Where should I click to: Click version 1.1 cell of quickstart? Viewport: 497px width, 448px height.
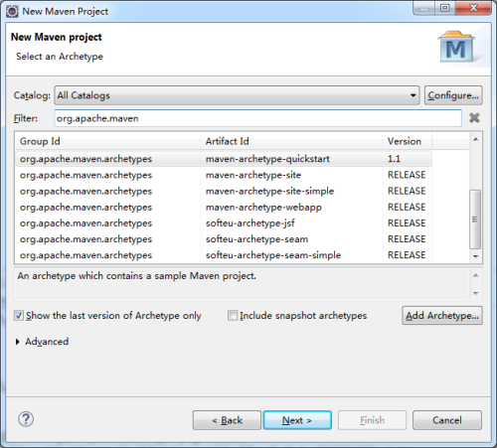[x=394, y=159]
